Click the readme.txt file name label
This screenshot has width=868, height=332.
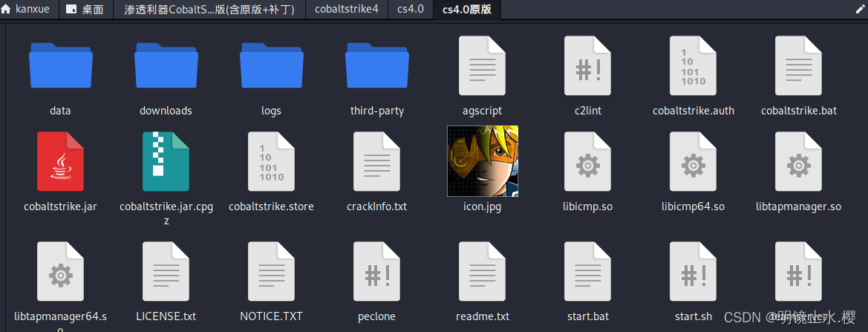click(x=482, y=316)
